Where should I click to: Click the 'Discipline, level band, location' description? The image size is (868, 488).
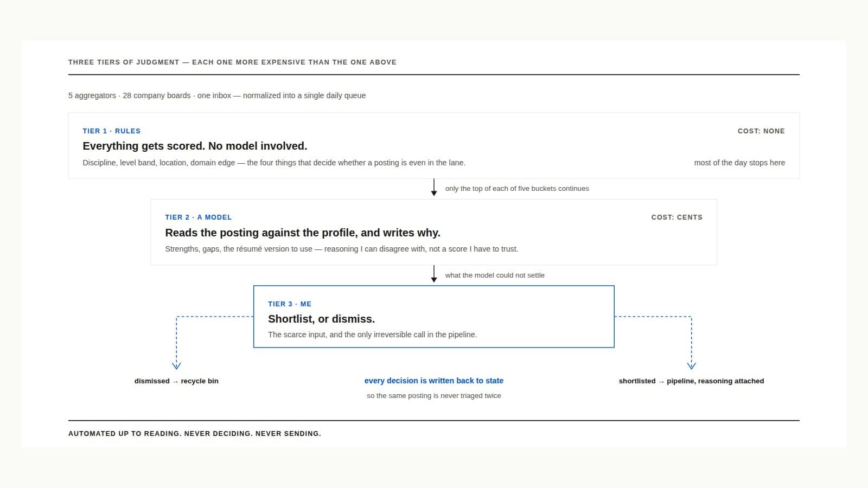[x=274, y=163]
